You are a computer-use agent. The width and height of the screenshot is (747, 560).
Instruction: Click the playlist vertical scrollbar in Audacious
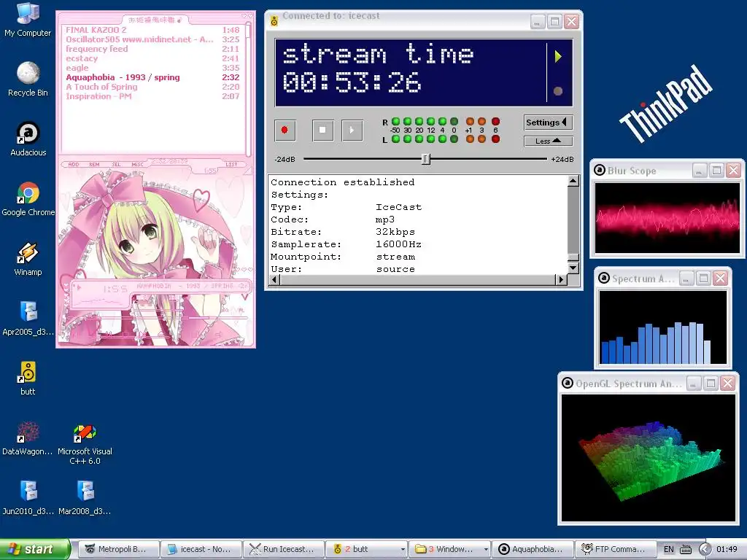coord(248,88)
